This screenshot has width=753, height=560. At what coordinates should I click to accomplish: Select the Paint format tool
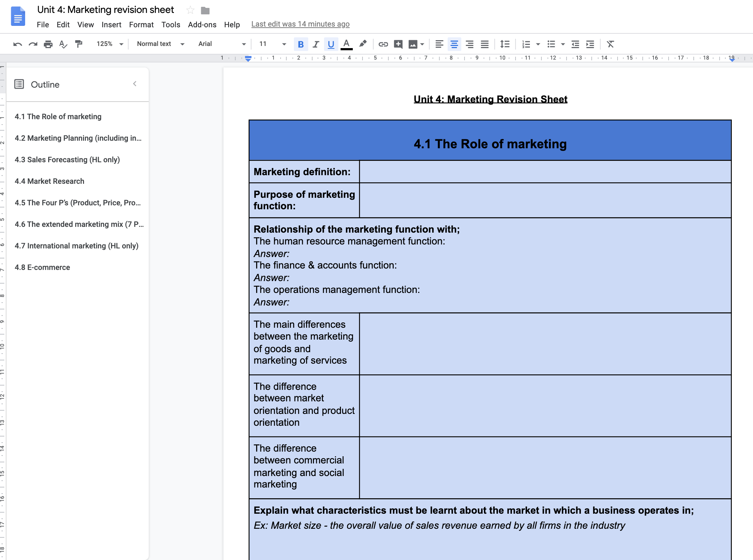pos(78,44)
